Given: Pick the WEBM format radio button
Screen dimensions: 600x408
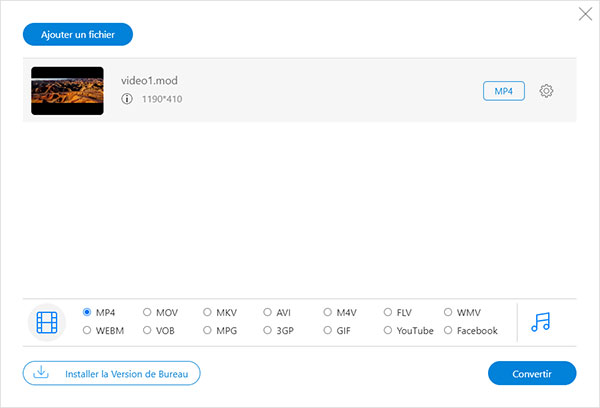Looking at the screenshot, I should (88, 330).
